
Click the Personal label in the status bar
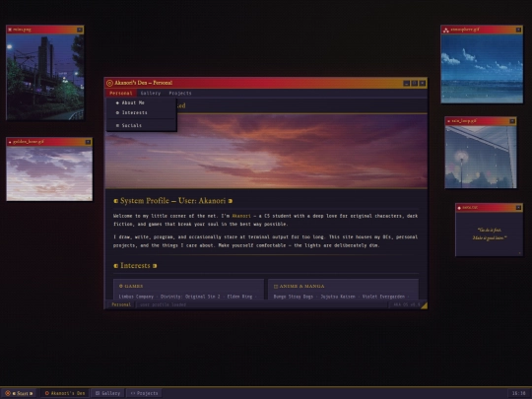click(x=121, y=304)
